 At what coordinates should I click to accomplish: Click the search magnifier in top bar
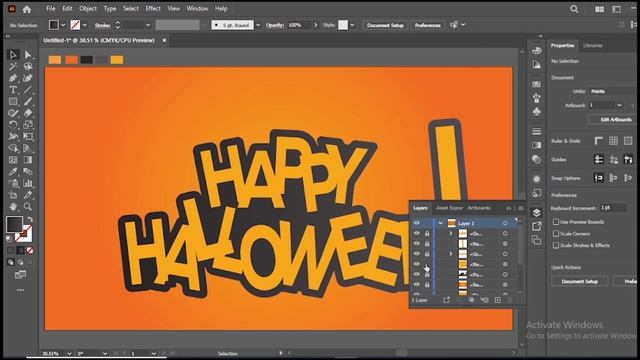[574, 9]
